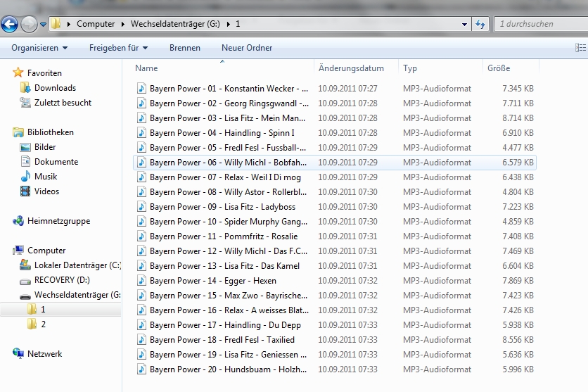
Task: Click the Neuer Ordner button
Action: click(x=247, y=48)
